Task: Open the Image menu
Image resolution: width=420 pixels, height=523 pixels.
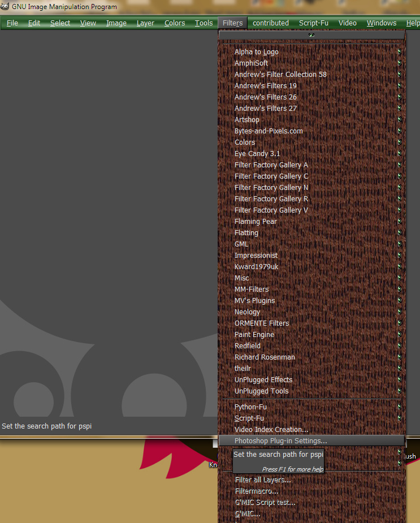Action: tap(116, 23)
